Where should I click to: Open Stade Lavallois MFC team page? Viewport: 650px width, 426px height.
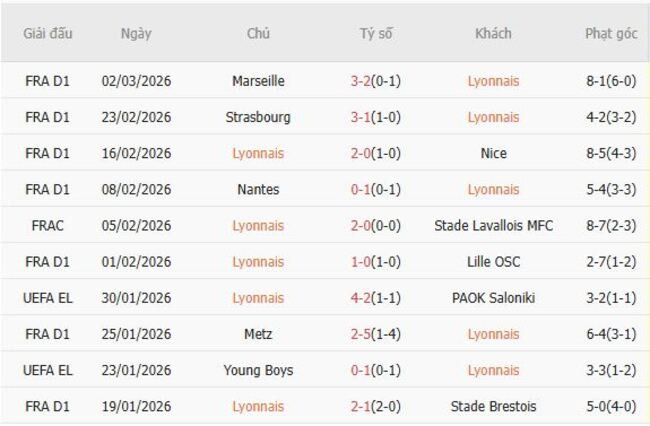coord(493,226)
